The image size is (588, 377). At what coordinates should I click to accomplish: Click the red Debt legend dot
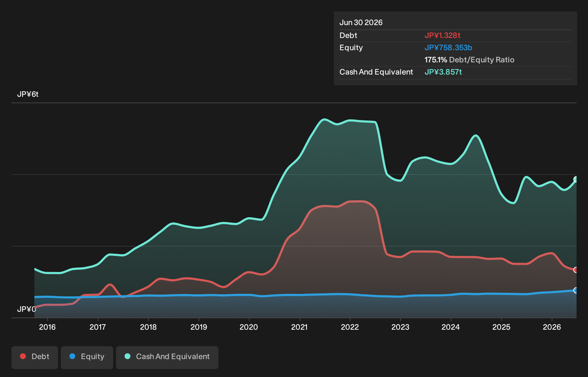(x=23, y=356)
